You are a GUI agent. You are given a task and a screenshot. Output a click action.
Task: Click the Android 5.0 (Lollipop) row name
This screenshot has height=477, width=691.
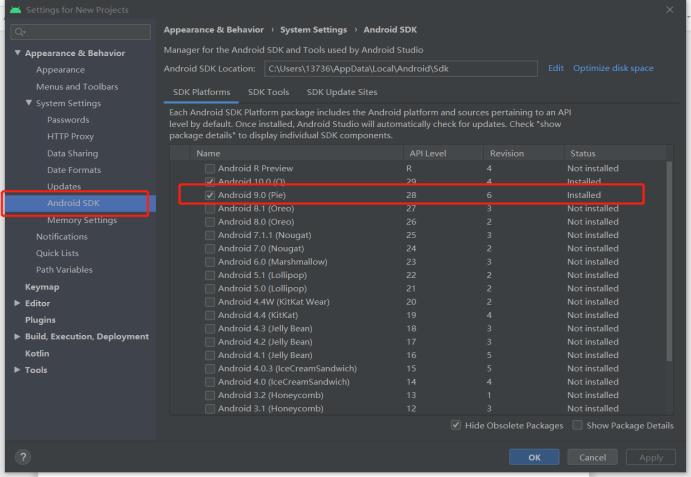[262, 289]
